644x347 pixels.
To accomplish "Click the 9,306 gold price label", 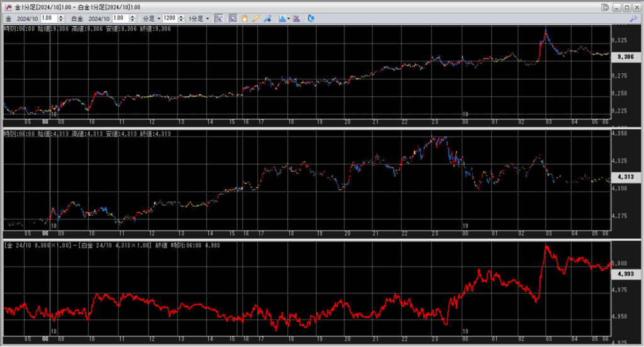I will point(626,57).
